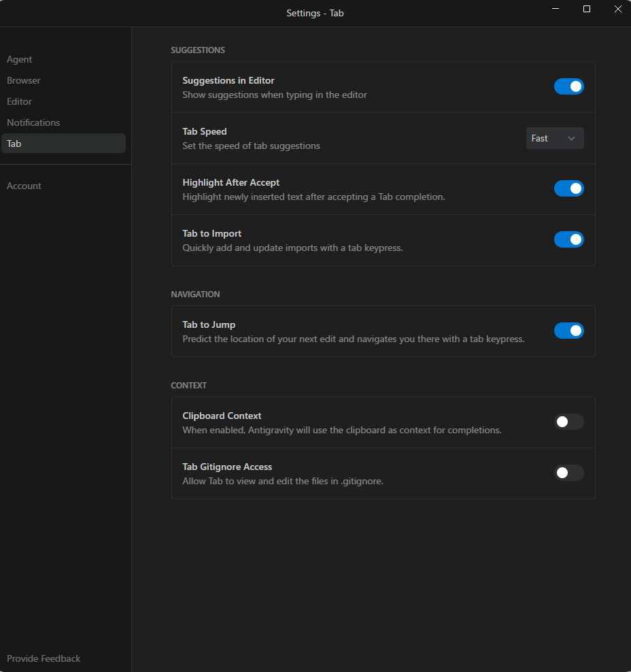Select the Tab item in sidebar
Screen dimensions: 631x672
pos(63,144)
